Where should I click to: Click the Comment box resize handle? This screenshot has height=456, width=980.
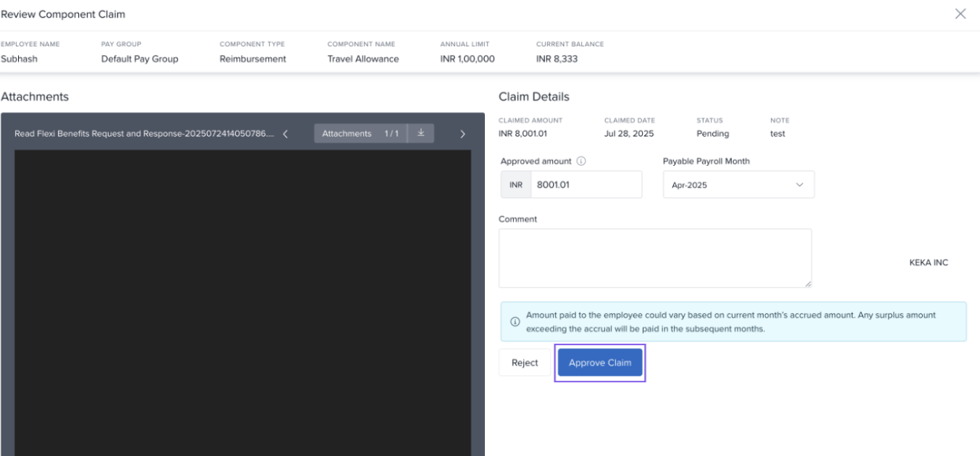tap(808, 284)
